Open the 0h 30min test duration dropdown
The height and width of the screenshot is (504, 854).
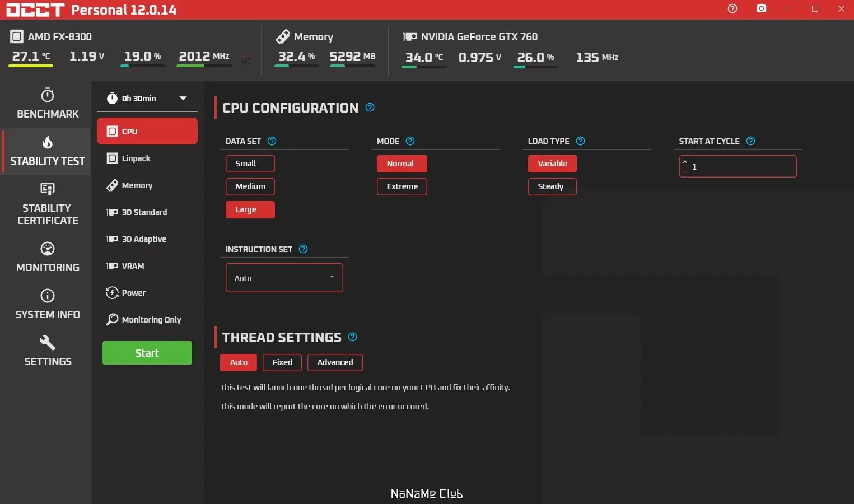click(x=147, y=98)
